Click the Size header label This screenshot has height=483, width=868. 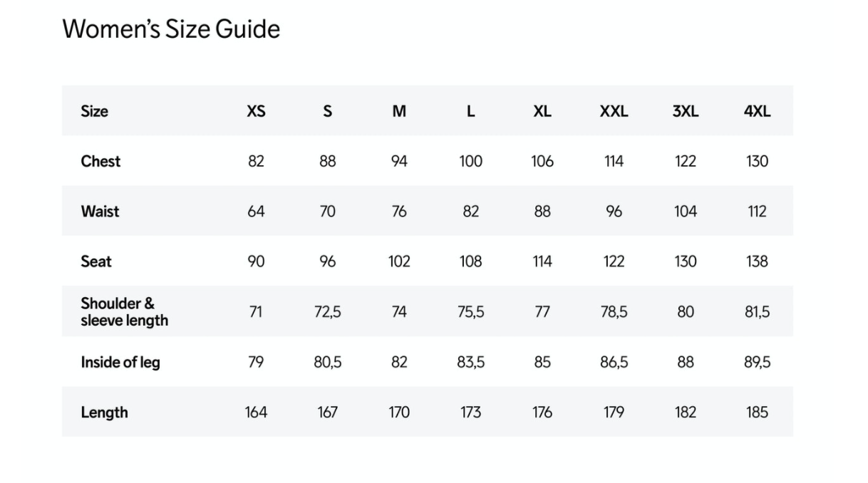click(95, 111)
